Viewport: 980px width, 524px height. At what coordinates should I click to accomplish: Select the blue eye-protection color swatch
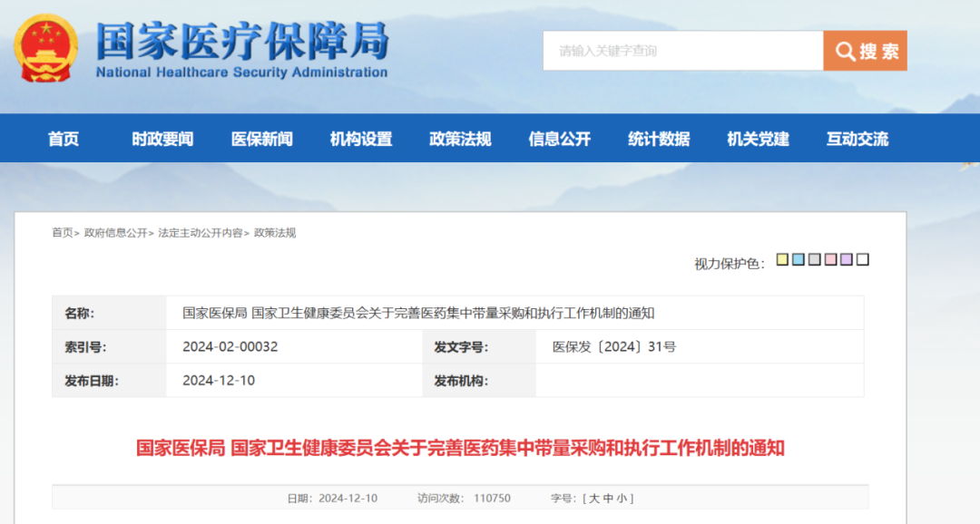pyautogui.click(x=799, y=259)
